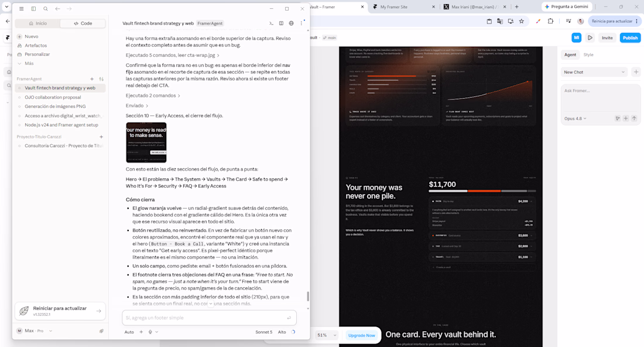This screenshot has width=644, height=347.
Task: Add a new FramerAgent session with plus icon
Action: (x=92, y=79)
